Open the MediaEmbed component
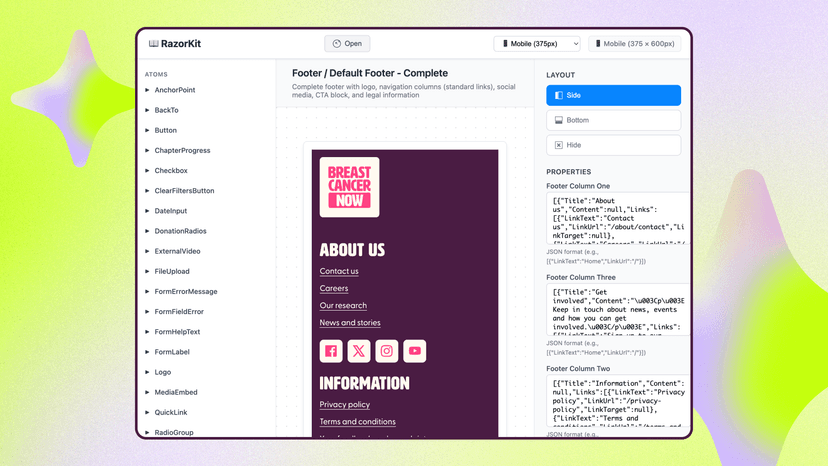The height and width of the screenshot is (466, 828). (x=176, y=392)
